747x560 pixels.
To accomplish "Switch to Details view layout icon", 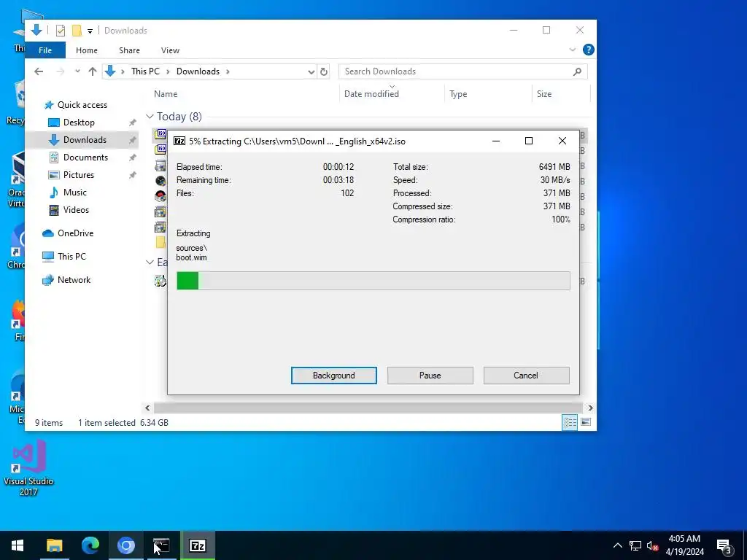I will point(570,422).
